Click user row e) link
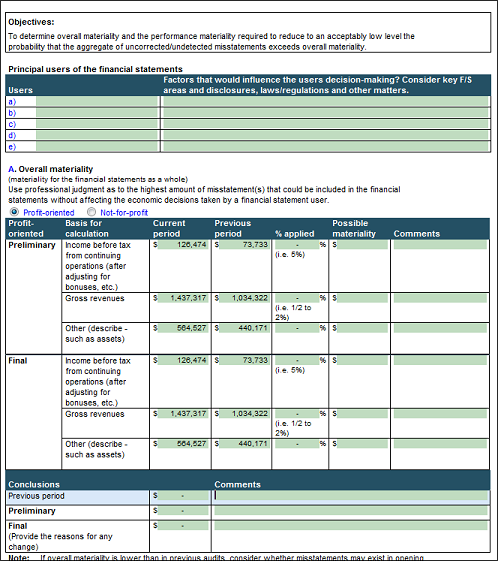 pyautogui.click(x=12, y=147)
